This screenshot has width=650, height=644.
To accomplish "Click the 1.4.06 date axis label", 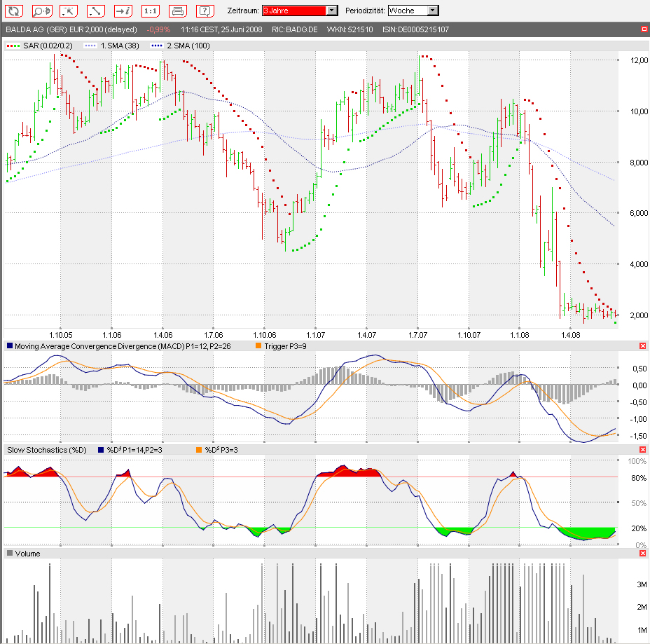I will coord(163,335).
